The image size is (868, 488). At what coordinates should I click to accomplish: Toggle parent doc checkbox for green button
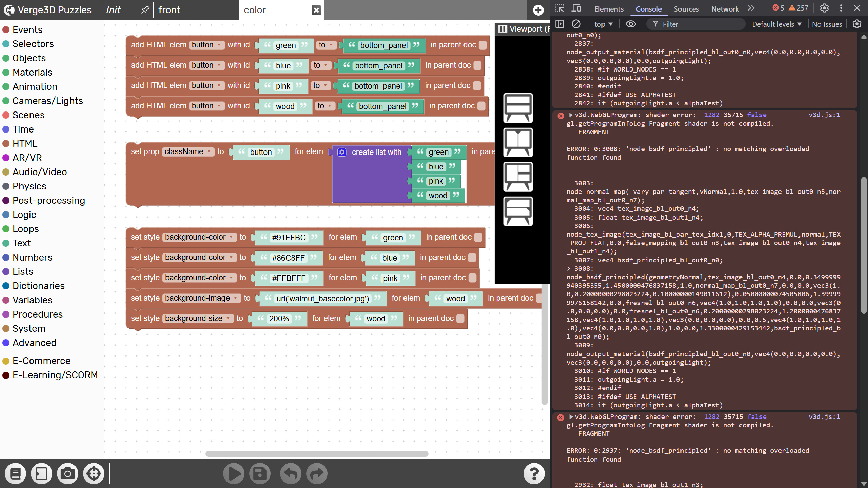point(483,45)
